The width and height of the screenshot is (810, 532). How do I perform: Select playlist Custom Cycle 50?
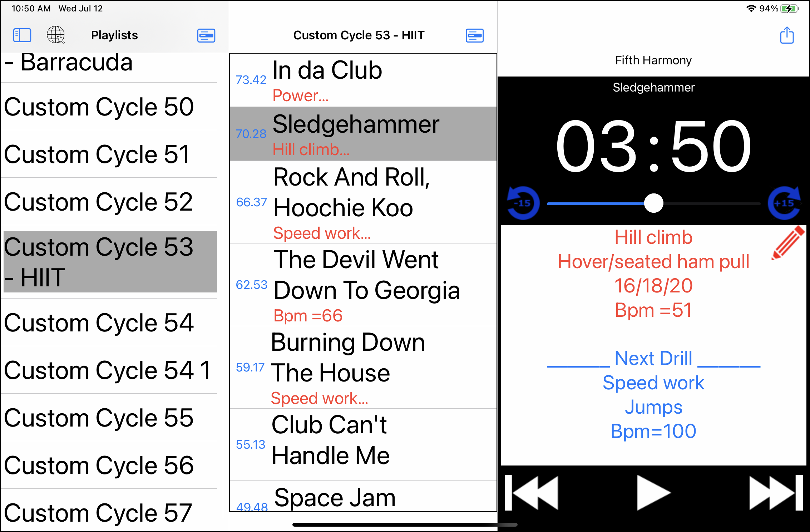pos(109,107)
